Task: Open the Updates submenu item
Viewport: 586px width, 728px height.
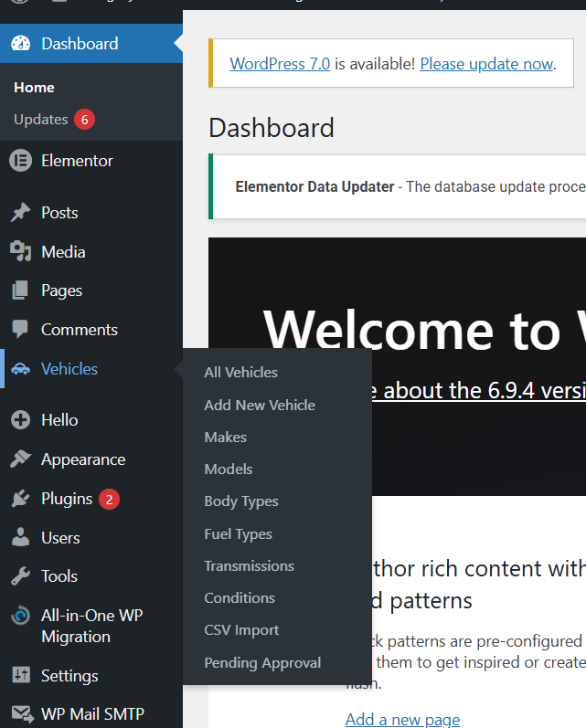Action: pyautogui.click(x=41, y=120)
